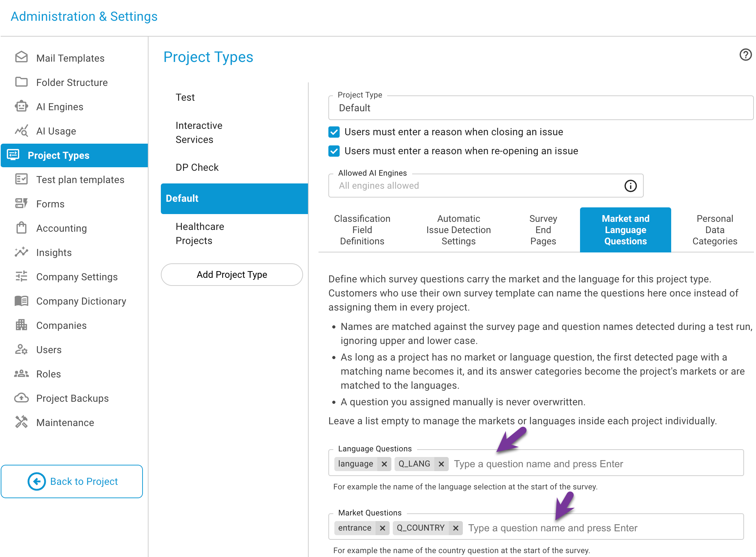This screenshot has width=756, height=557.
Task: Click the Insights sparkline icon
Action: coord(21,252)
